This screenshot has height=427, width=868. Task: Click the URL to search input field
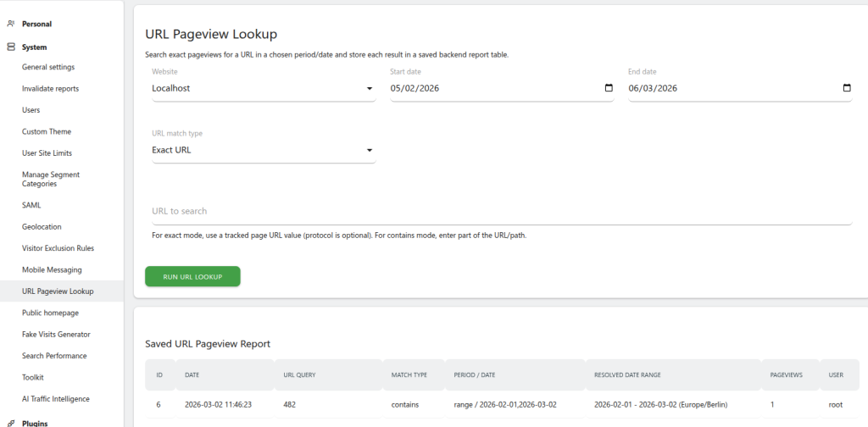click(500, 211)
